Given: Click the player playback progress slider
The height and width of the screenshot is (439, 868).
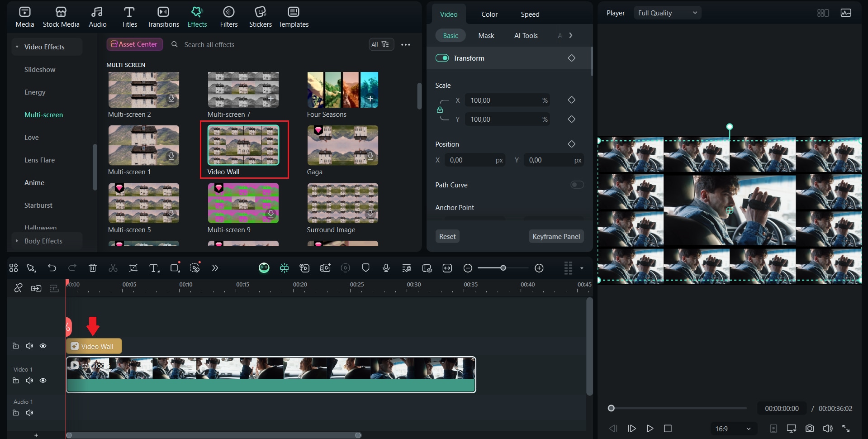Looking at the screenshot, I should 677,408.
